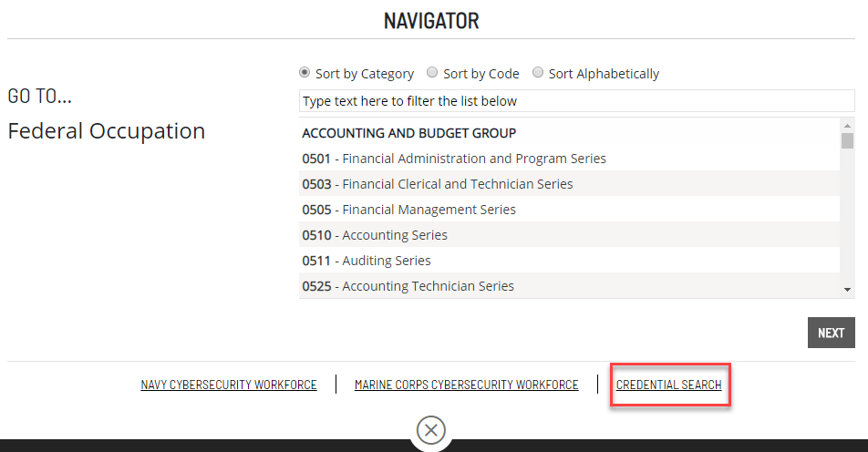Open Navy Cybersecurity Workforce link

tap(229, 385)
